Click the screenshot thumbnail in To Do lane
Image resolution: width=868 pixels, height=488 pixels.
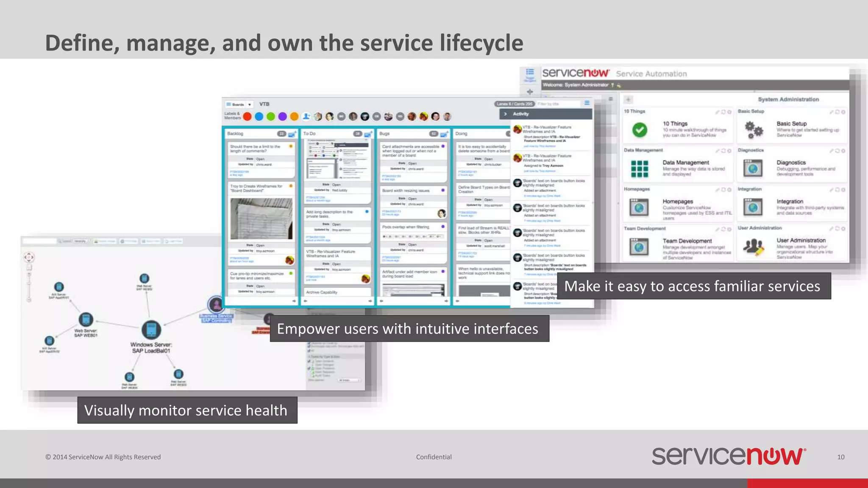338,160
